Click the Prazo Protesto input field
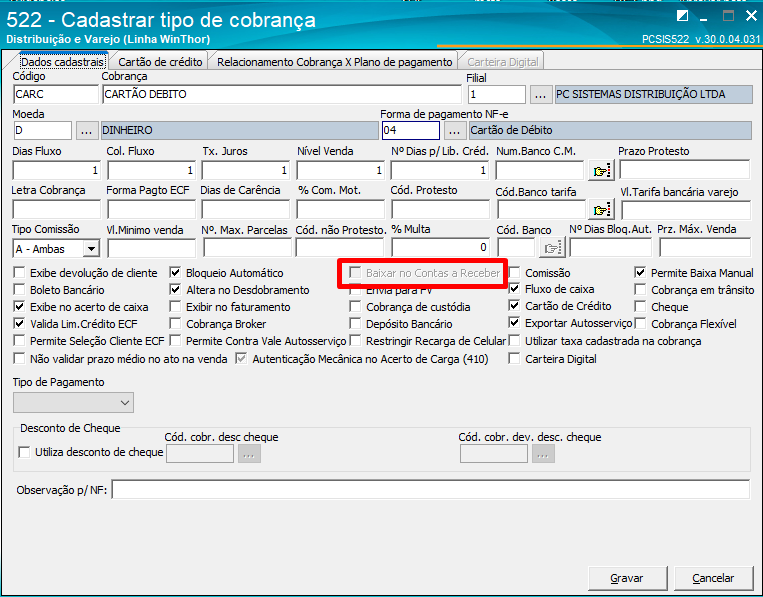This screenshot has width=763, height=597. [x=685, y=170]
